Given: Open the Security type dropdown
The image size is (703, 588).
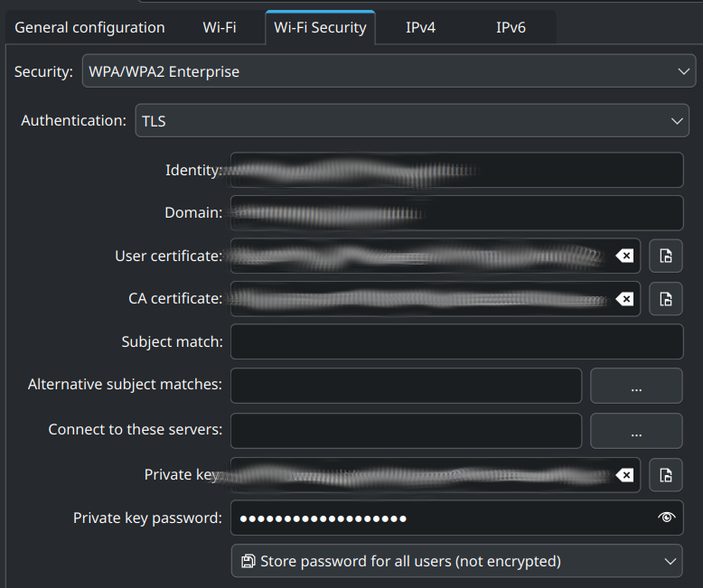Looking at the screenshot, I should click(x=389, y=71).
